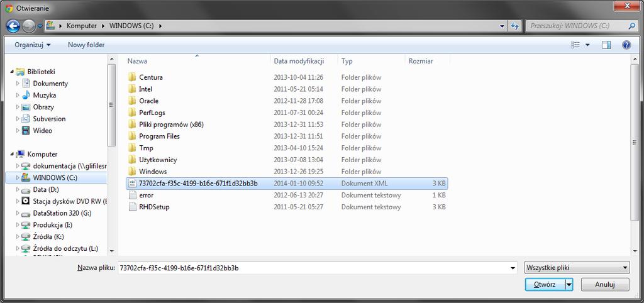Collapse the Komputer tree node
The image size is (644, 303).
(11, 155)
